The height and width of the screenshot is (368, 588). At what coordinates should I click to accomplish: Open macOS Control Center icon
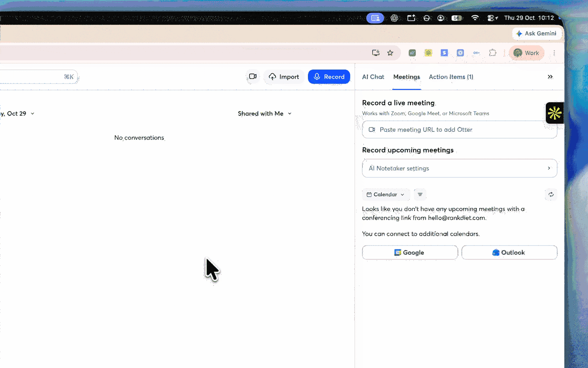(492, 18)
